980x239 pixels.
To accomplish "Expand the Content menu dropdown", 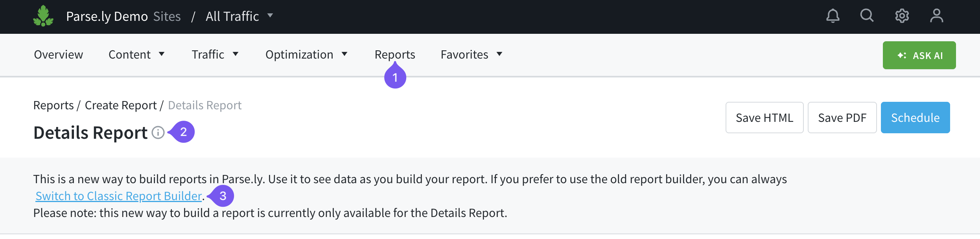I will tap(136, 55).
